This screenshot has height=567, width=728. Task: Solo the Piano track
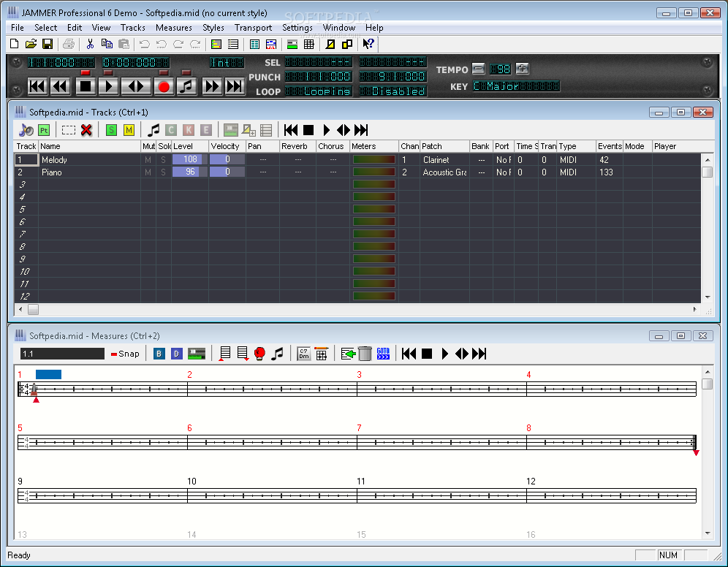click(164, 172)
